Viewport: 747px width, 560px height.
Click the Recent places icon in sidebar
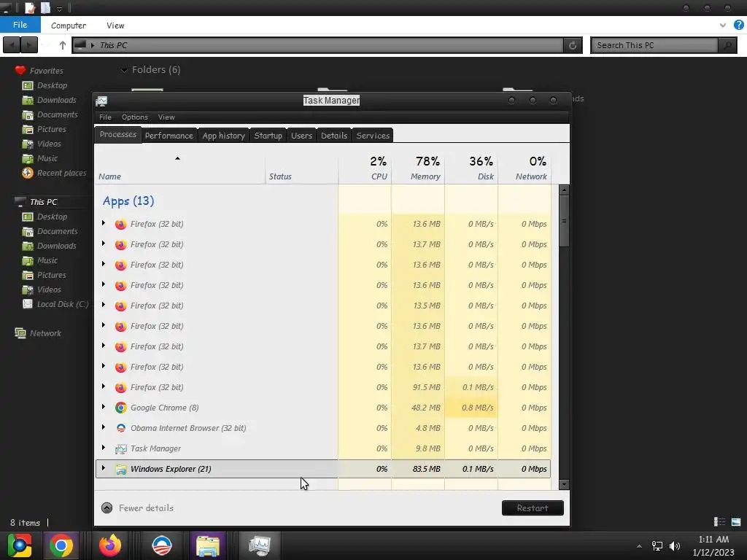[28, 173]
